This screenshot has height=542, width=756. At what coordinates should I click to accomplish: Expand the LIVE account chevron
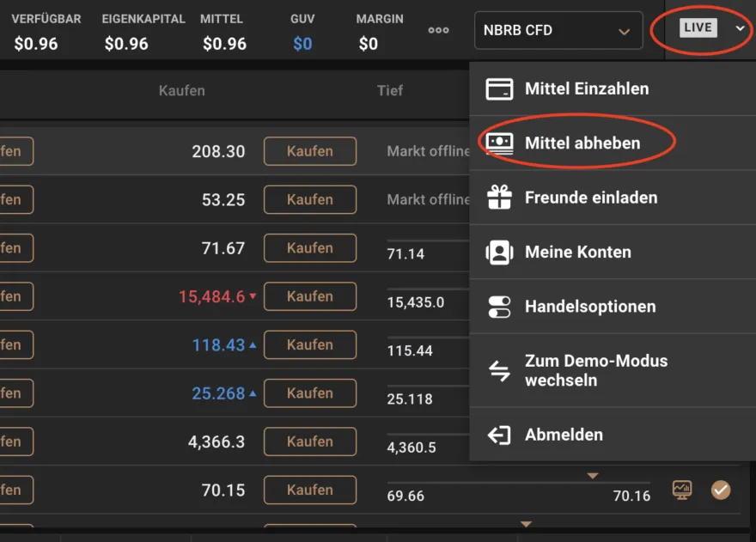740,28
